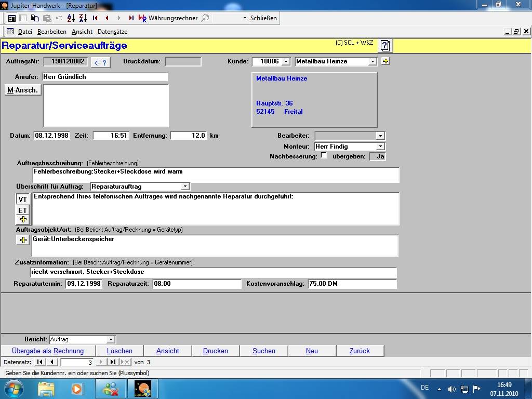Sort records descending with Z-A icon

tap(83, 18)
